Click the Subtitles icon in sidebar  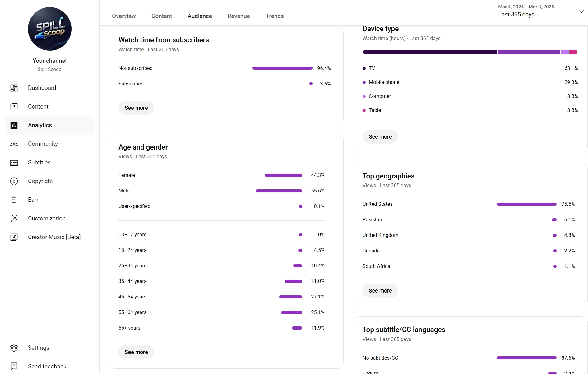pyautogui.click(x=14, y=163)
